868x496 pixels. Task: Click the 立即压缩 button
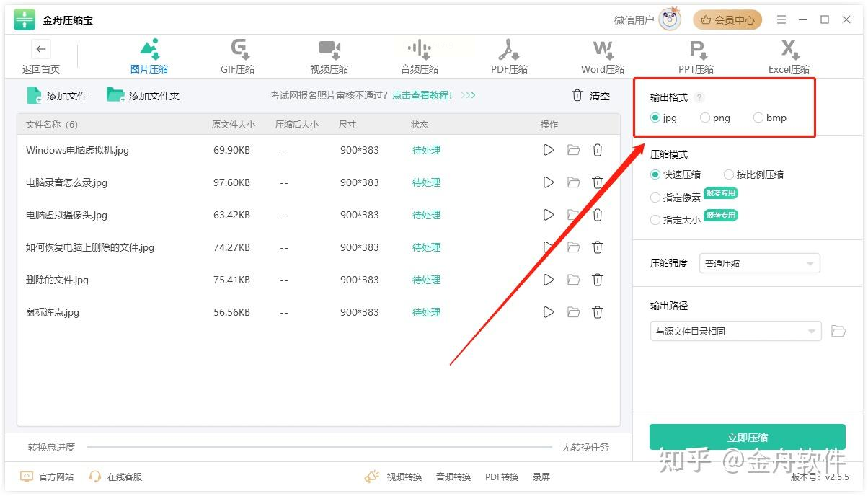(748, 438)
